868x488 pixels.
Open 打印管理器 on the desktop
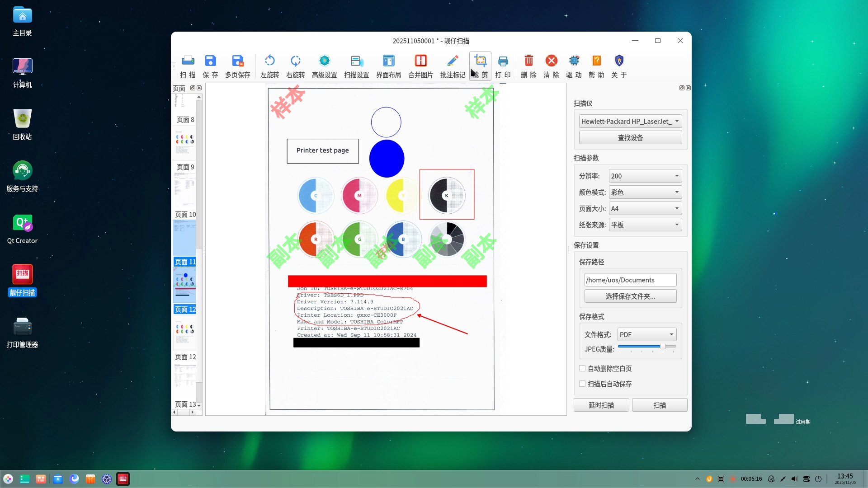click(22, 332)
